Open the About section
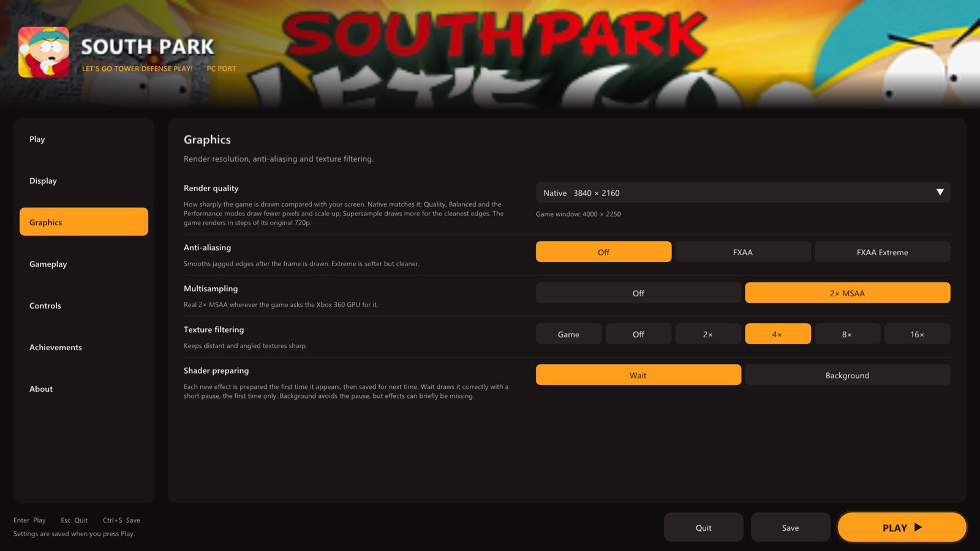The height and width of the screenshot is (551, 980). [84, 389]
